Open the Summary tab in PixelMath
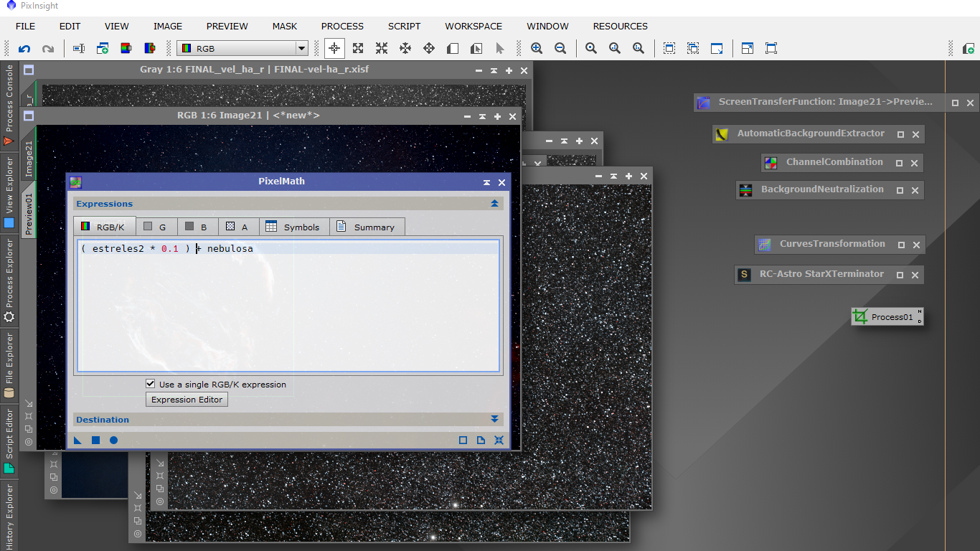 pyautogui.click(x=367, y=227)
